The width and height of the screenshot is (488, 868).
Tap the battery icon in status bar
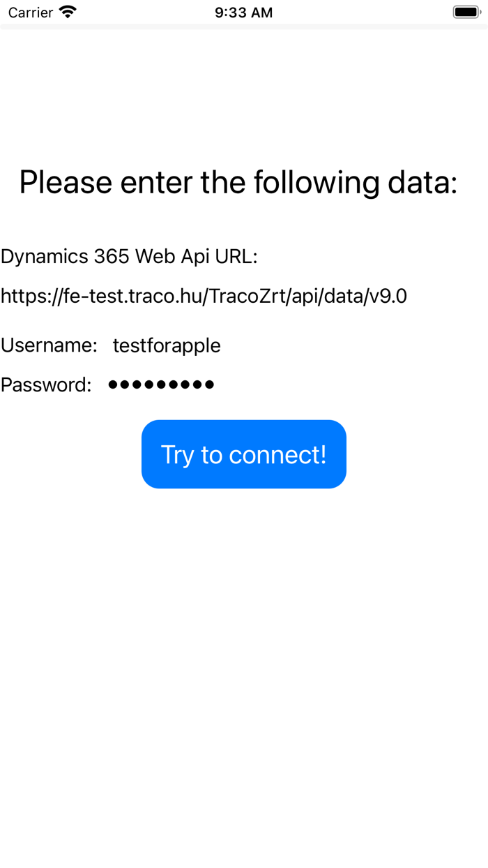(467, 12)
